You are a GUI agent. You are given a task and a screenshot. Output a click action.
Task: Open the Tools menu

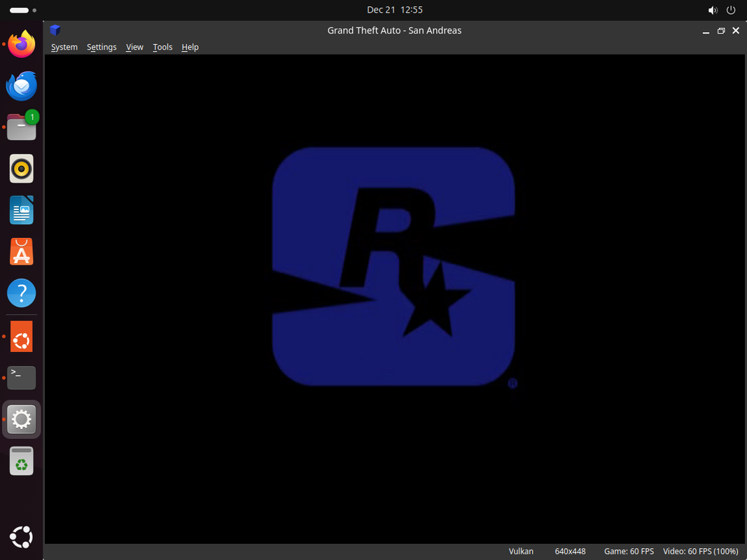click(162, 47)
